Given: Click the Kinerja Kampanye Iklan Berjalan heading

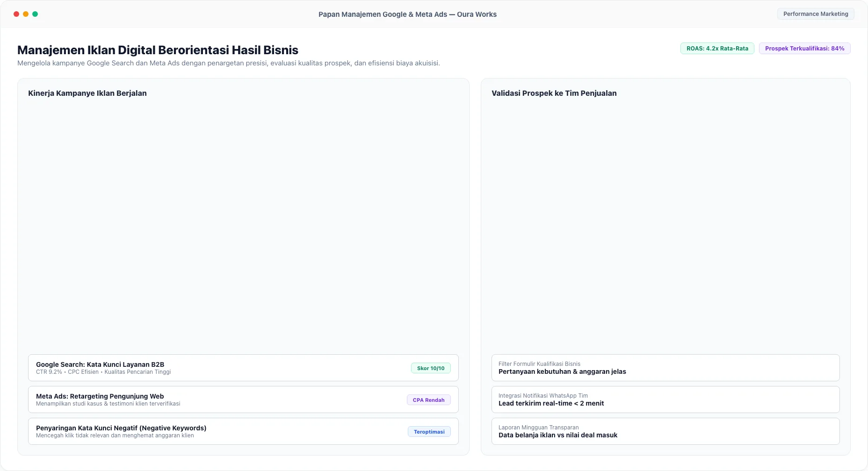Looking at the screenshot, I should (x=87, y=93).
